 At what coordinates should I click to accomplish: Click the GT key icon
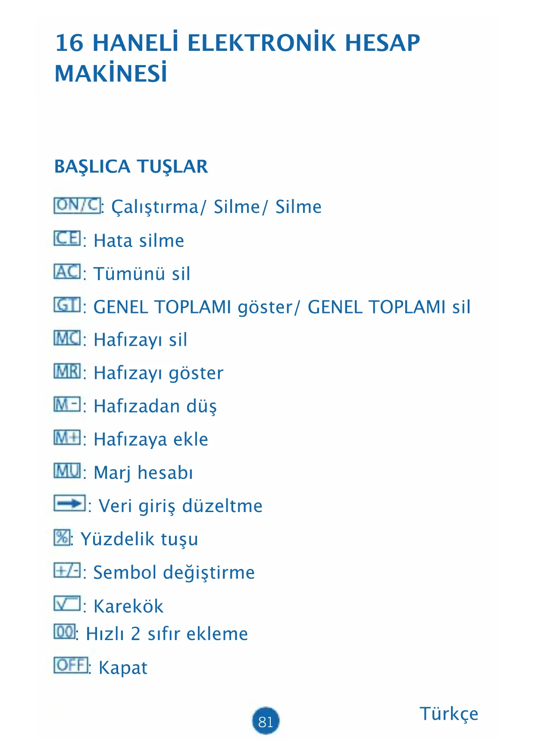[x=67, y=305]
